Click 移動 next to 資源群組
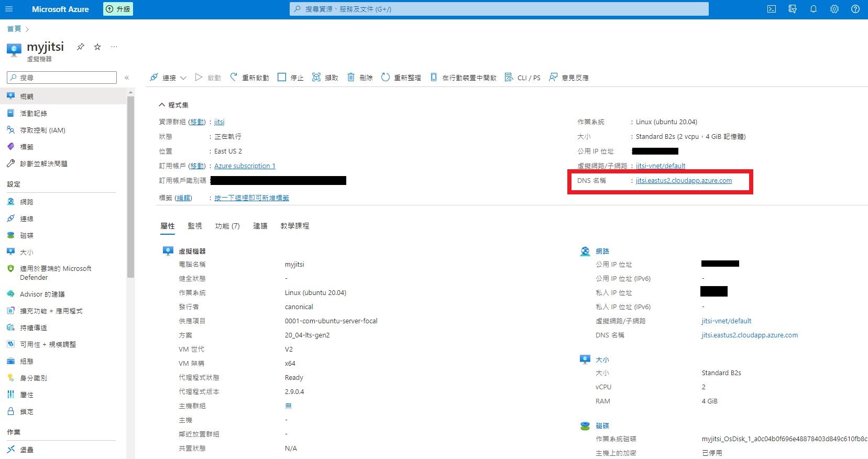Image resolution: width=868 pixels, height=459 pixels. click(197, 122)
